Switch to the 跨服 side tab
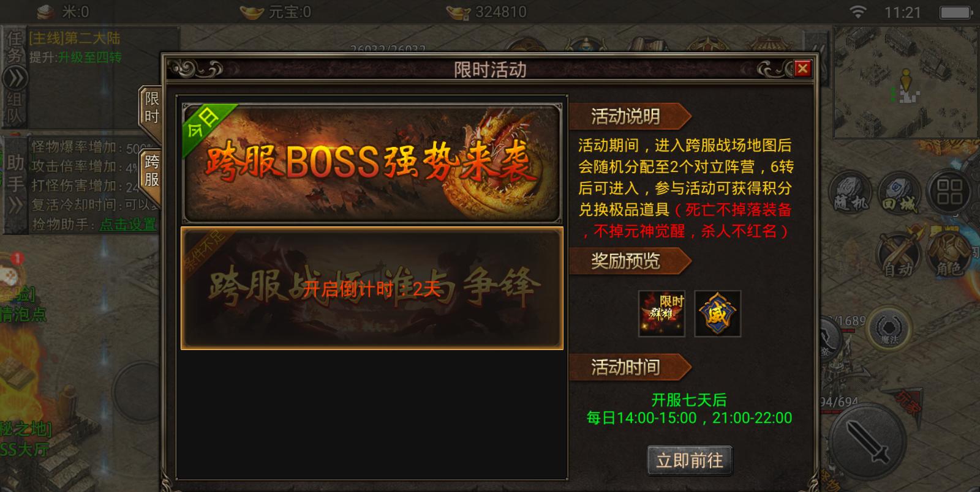 (151, 170)
